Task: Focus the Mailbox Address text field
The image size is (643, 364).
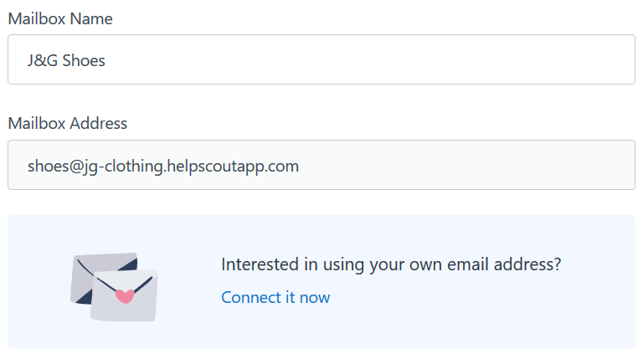Action: (x=321, y=165)
